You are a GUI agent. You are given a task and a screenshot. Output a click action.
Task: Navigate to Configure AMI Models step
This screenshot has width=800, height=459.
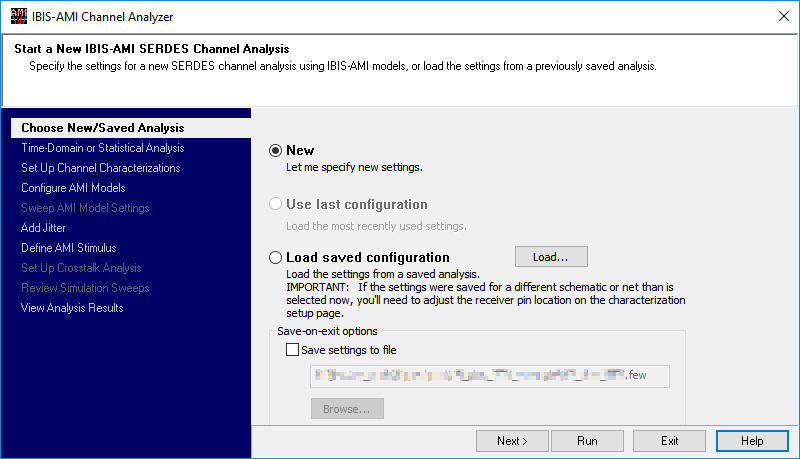tap(73, 188)
